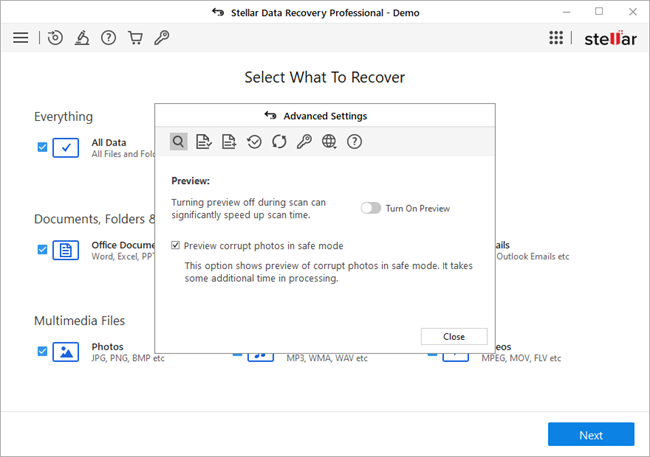
Task: Open the microscope tools icon
Action: pos(82,38)
